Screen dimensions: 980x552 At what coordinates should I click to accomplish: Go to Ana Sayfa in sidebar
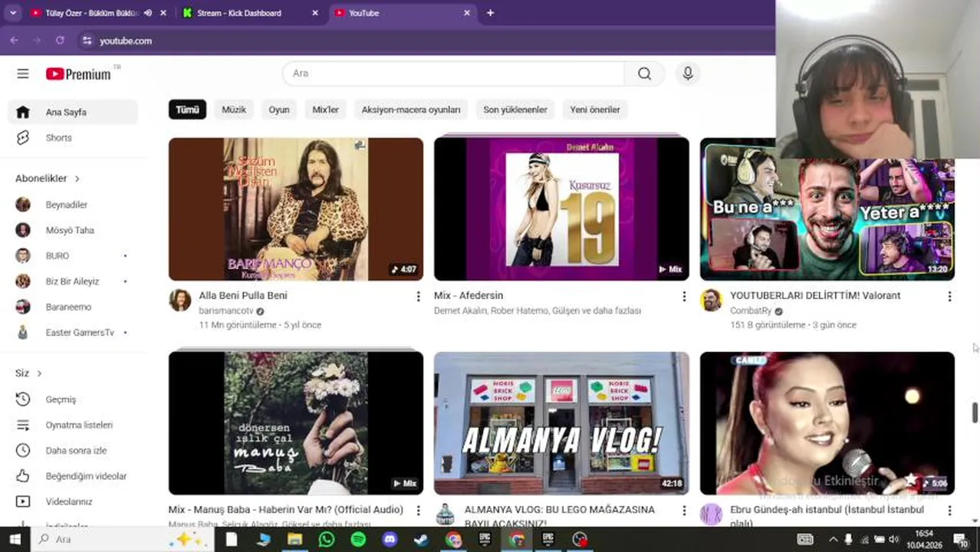point(73,112)
